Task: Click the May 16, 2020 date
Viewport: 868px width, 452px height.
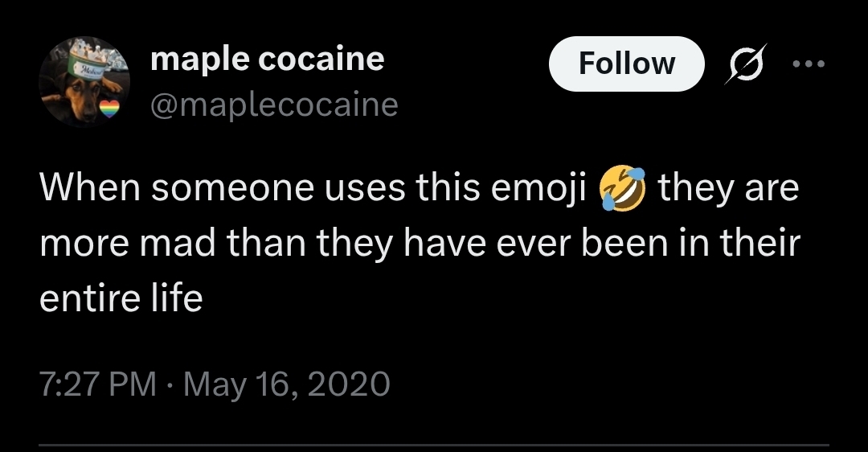Action: (285, 383)
